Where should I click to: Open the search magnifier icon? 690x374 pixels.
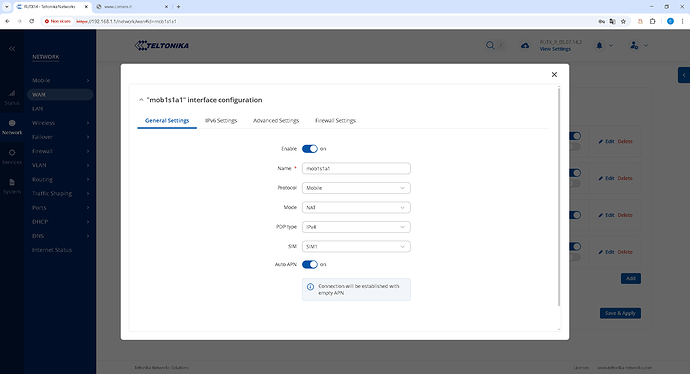click(490, 45)
